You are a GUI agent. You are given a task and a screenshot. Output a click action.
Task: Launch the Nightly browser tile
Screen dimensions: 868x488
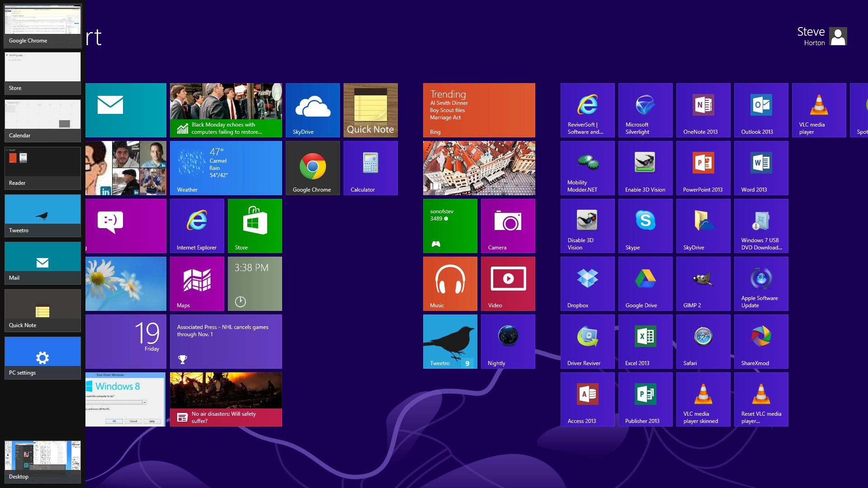pos(508,342)
